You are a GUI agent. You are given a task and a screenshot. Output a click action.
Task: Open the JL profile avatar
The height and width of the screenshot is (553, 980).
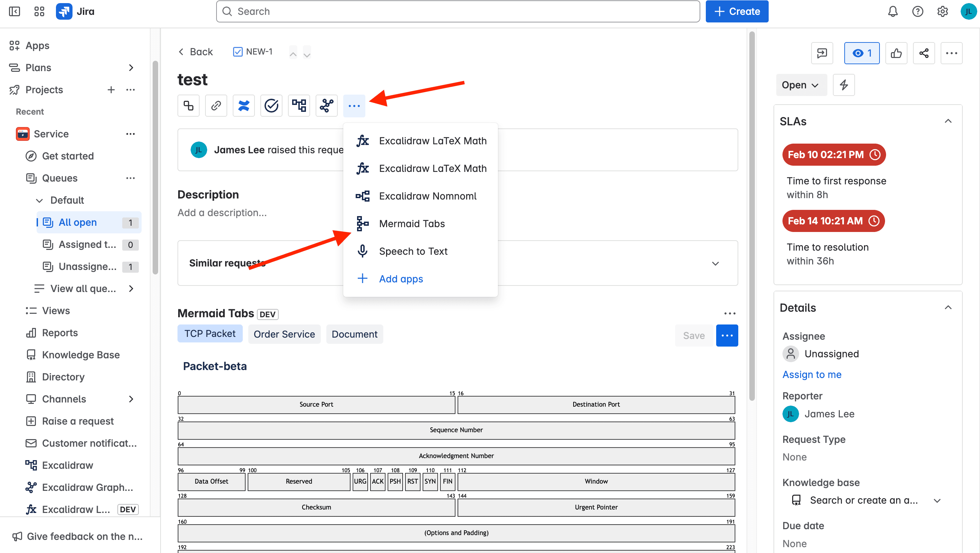[968, 11]
